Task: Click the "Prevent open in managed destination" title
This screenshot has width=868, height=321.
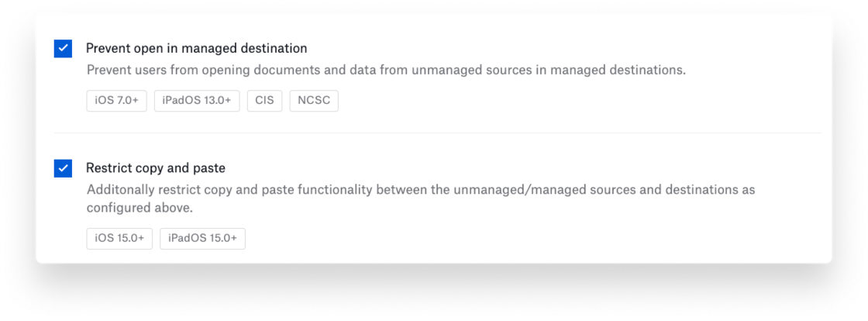Action: coord(196,48)
